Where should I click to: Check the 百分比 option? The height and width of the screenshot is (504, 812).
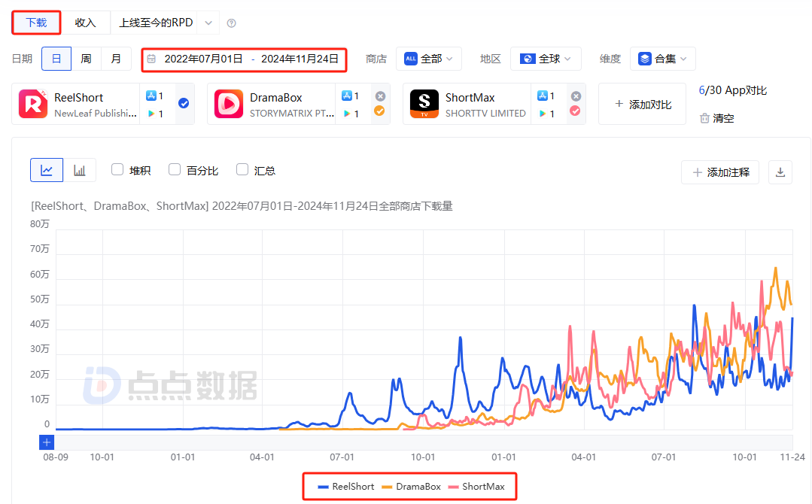tap(175, 170)
